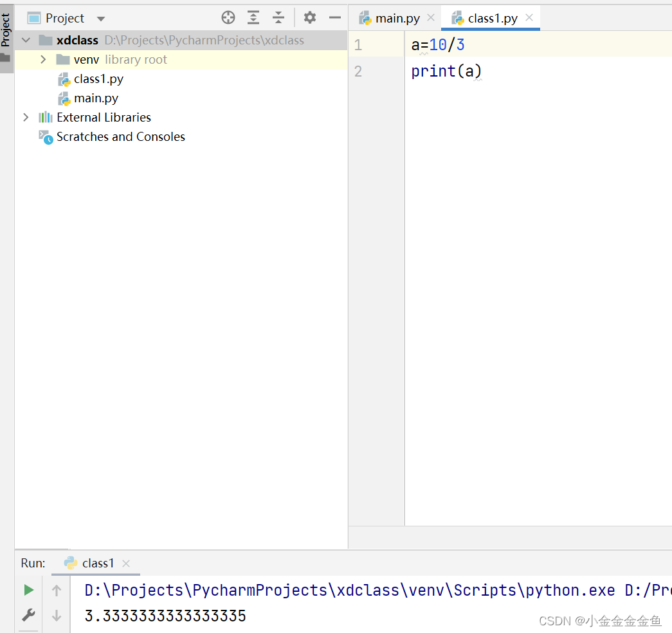672x633 pixels.
Task: Click the output value 3.3333333333333335
Action: [165, 616]
